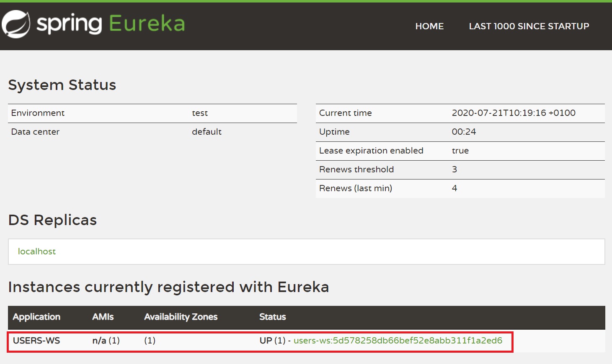This screenshot has height=364, width=612.
Task: Click the Status column header
Action: (x=272, y=317)
